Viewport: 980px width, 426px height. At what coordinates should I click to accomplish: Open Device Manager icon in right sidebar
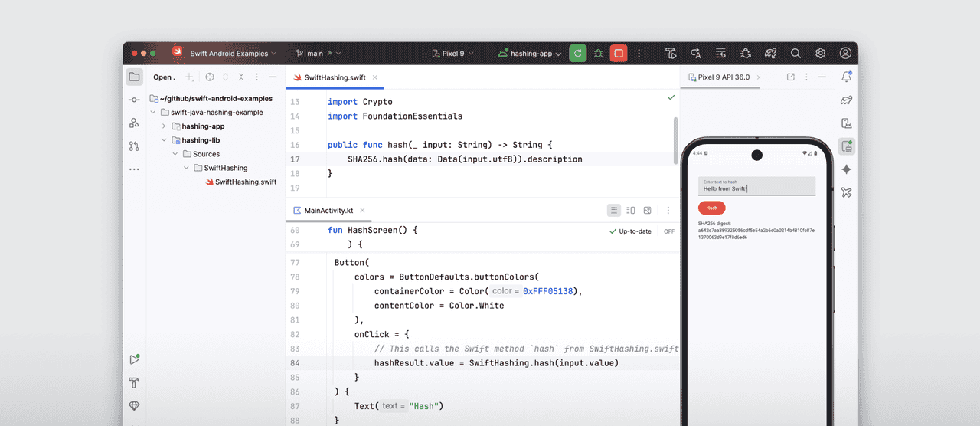point(846,123)
